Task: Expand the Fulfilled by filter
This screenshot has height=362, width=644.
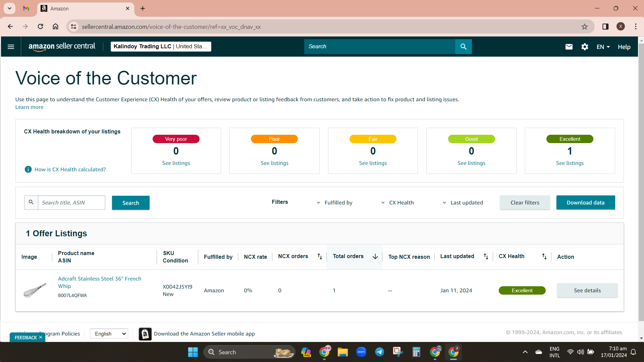Action: pos(334,203)
